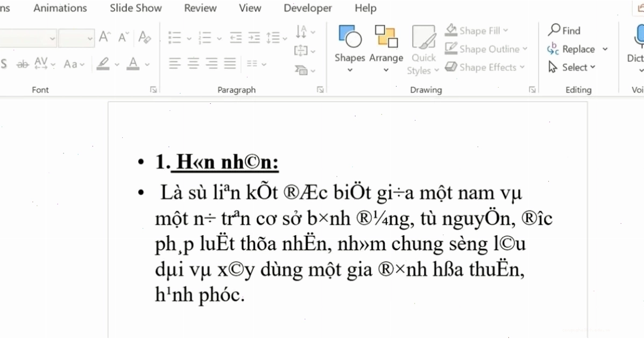Open the highlight color dropdown arrow

tap(117, 65)
